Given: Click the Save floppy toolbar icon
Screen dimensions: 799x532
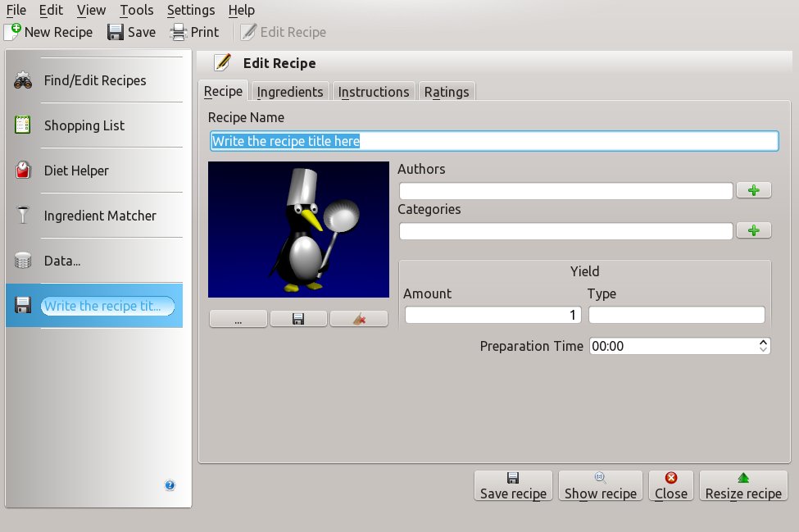Looking at the screenshot, I should coord(116,32).
